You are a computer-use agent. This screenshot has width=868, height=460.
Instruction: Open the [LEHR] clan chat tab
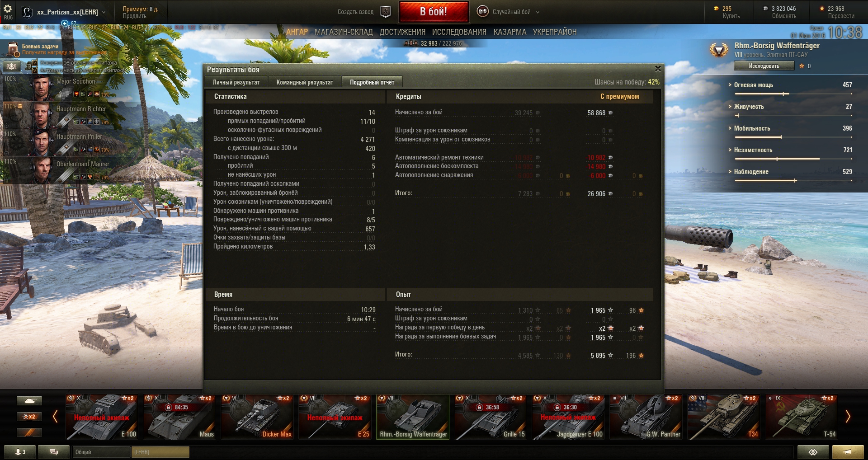(x=160, y=452)
